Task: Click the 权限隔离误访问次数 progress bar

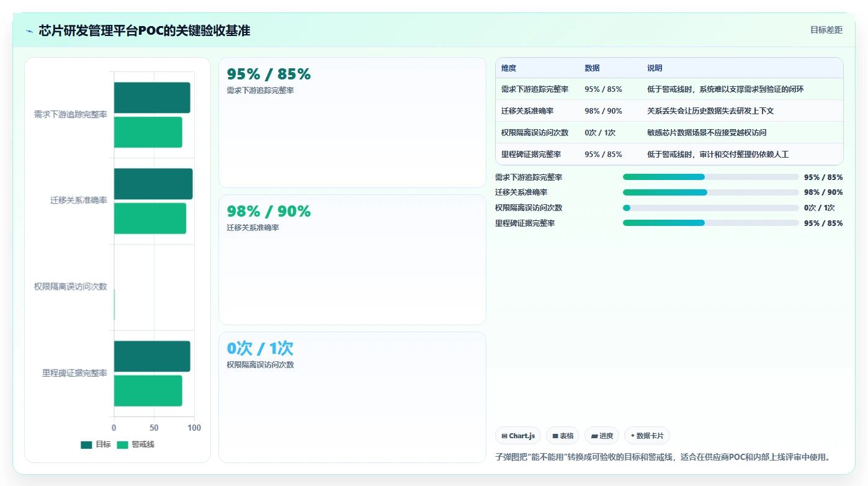Action: 710,208
